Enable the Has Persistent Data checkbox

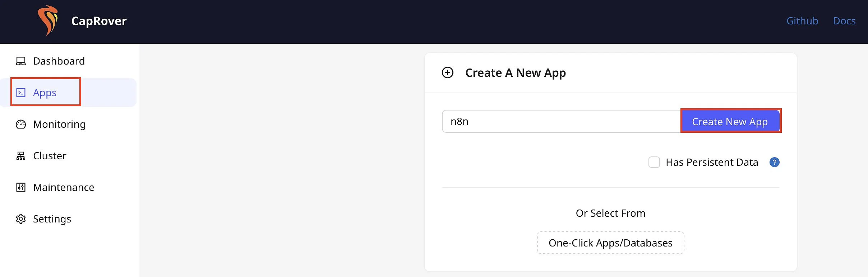[654, 162]
